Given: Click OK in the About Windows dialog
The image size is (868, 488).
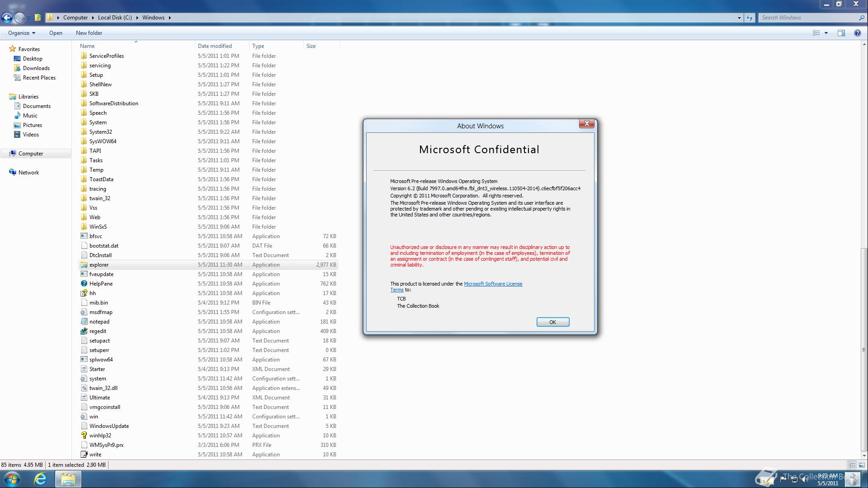Looking at the screenshot, I should click(552, 322).
